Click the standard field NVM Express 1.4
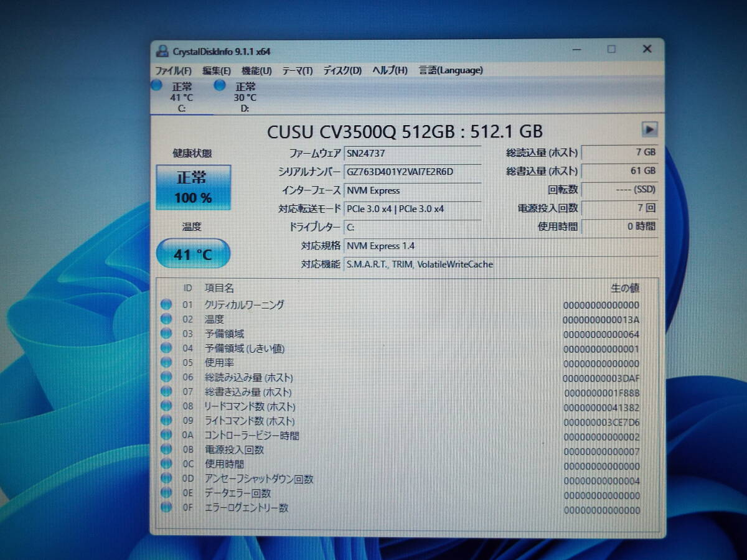 click(x=500, y=246)
